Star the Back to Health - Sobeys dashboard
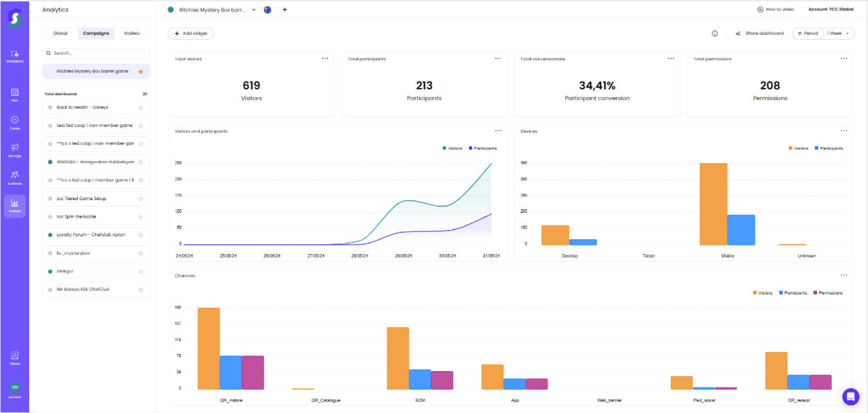The image size is (868, 413). (x=140, y=107)
